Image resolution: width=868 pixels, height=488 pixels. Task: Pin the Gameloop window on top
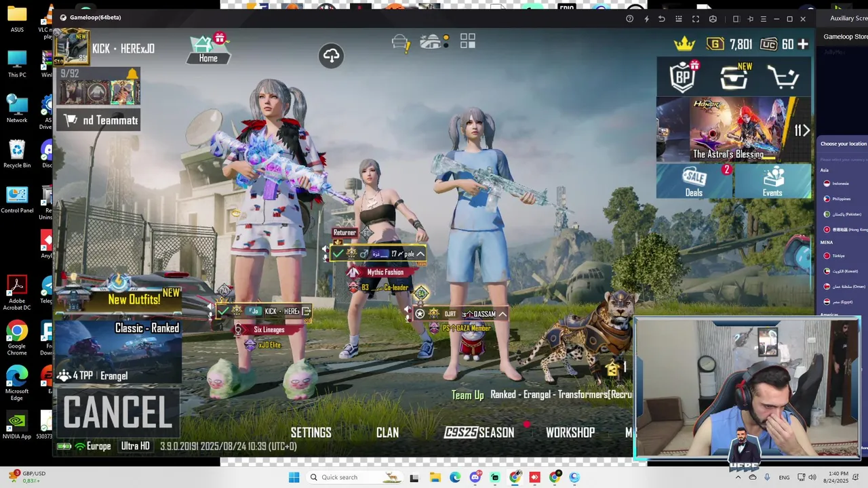(750, 19)
